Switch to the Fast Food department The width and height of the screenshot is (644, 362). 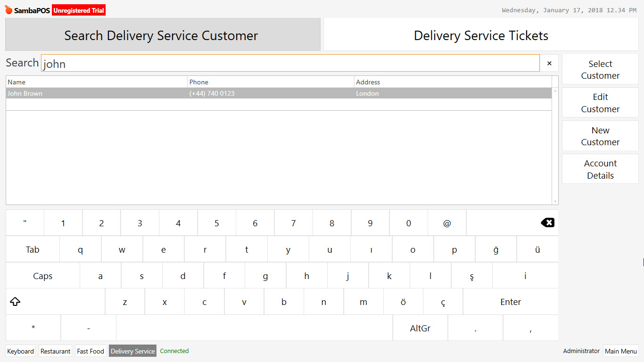90,351
